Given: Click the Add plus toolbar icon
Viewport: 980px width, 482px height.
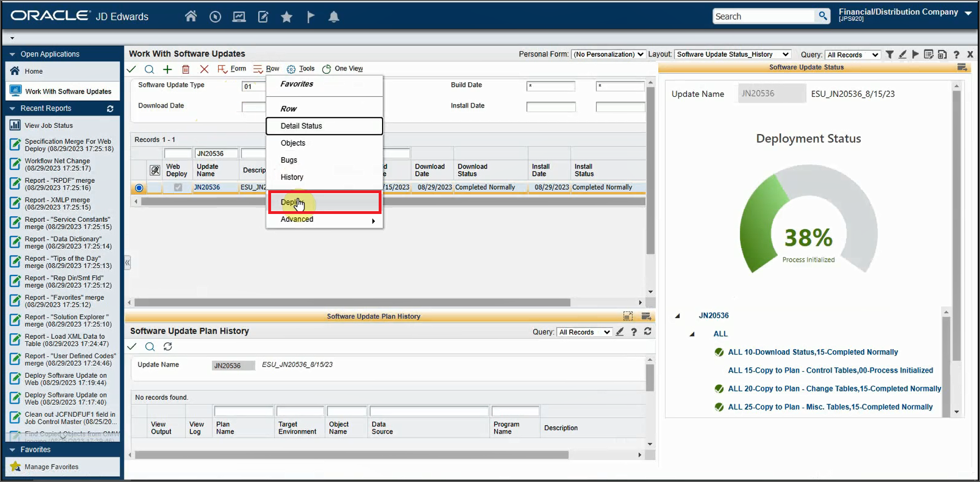Looking at the screenshot, I should click(167, 69).
